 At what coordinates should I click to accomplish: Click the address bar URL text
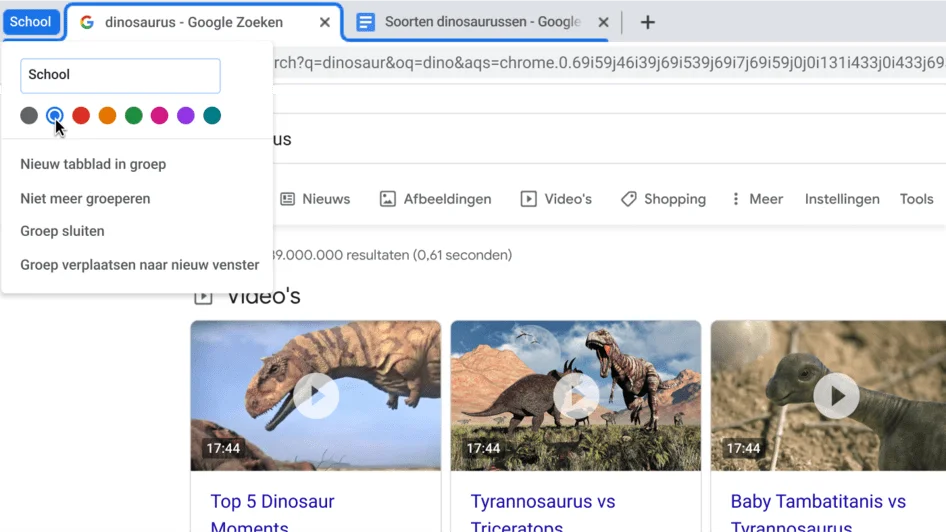(609, 63)
